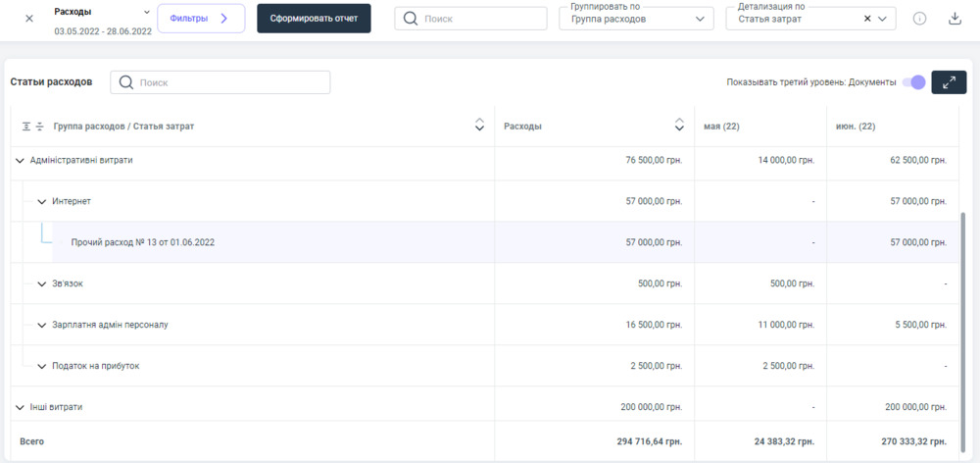Collapse the Адміністративні витрати group

point(20,160)
